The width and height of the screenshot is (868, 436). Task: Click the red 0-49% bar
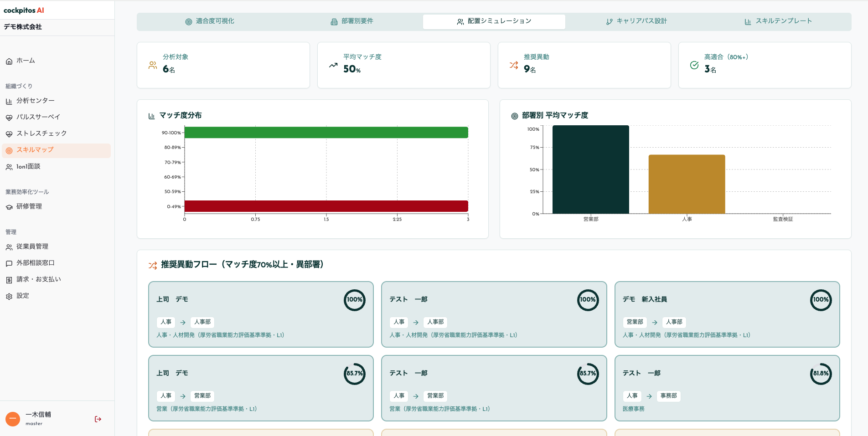click(x=326, y=206)
